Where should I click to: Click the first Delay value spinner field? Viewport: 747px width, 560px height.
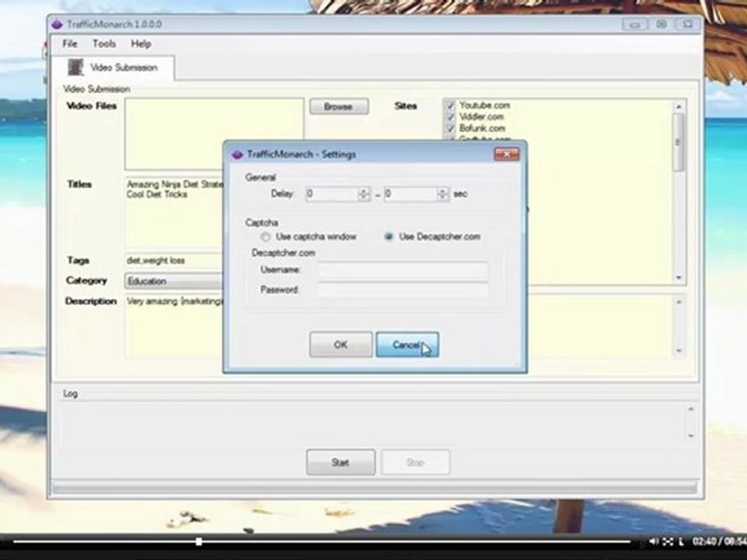click(x=332, y=194)
